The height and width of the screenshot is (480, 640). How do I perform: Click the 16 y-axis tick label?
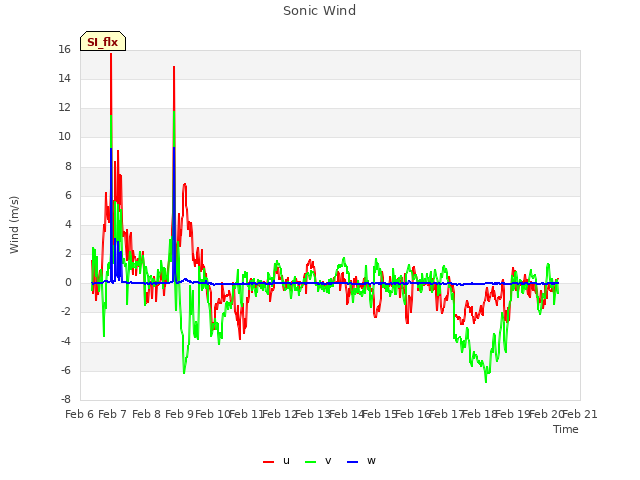click(x=64, y=49)
